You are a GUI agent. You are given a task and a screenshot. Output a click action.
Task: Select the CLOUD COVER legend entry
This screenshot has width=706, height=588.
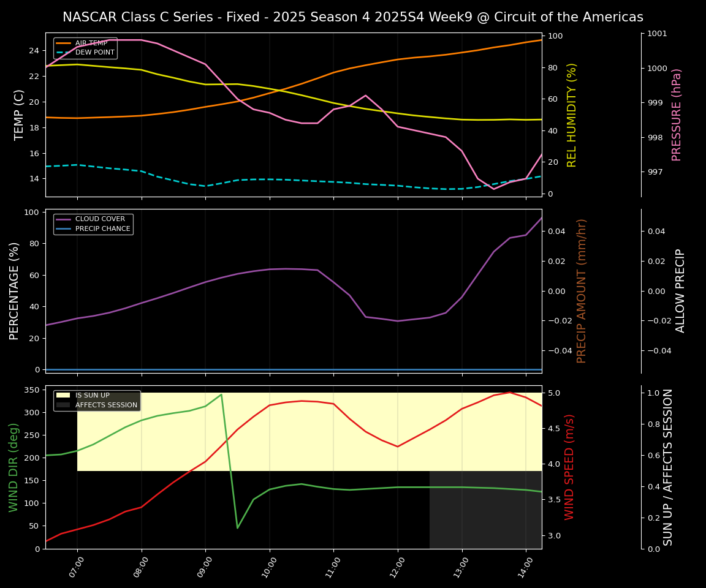pyautogui.click(x=102, y=219)
